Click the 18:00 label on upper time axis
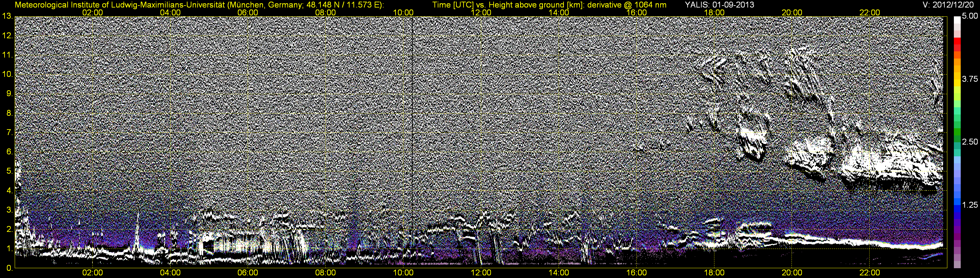 pos(714,12)
